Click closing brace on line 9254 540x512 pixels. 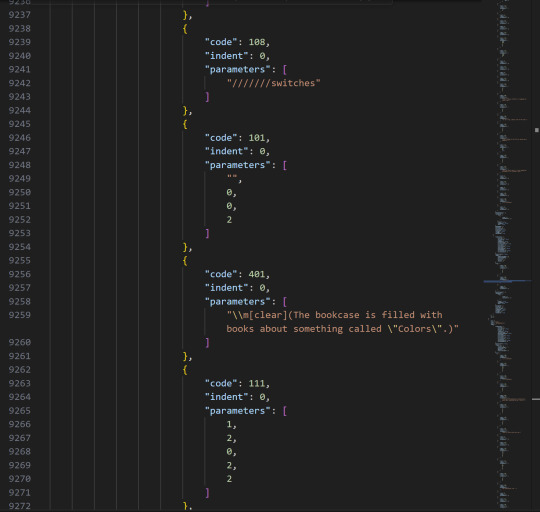coord(185,247)
